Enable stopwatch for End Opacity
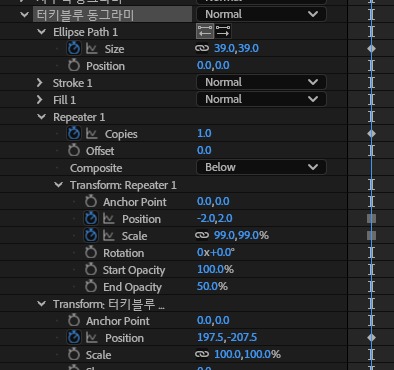394x370 pixels. point(91,286)
